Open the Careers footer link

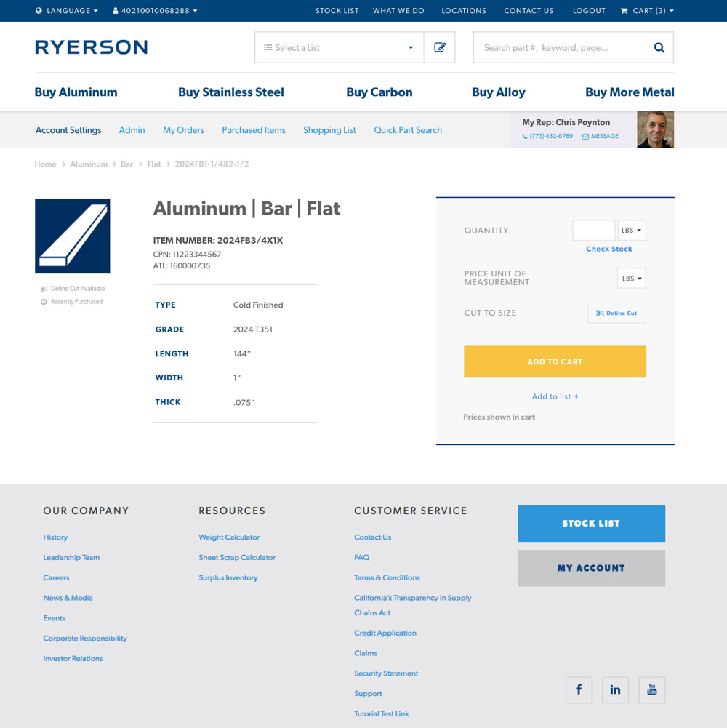pyautogui.click(x=56, y=577)
